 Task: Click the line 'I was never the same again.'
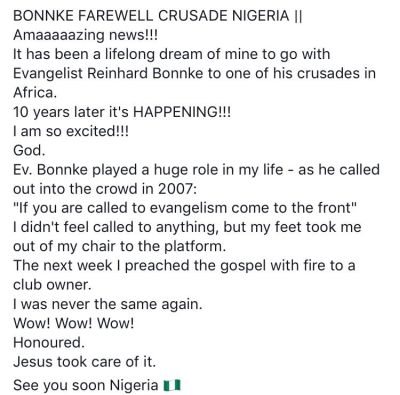[x=108, y=304]
